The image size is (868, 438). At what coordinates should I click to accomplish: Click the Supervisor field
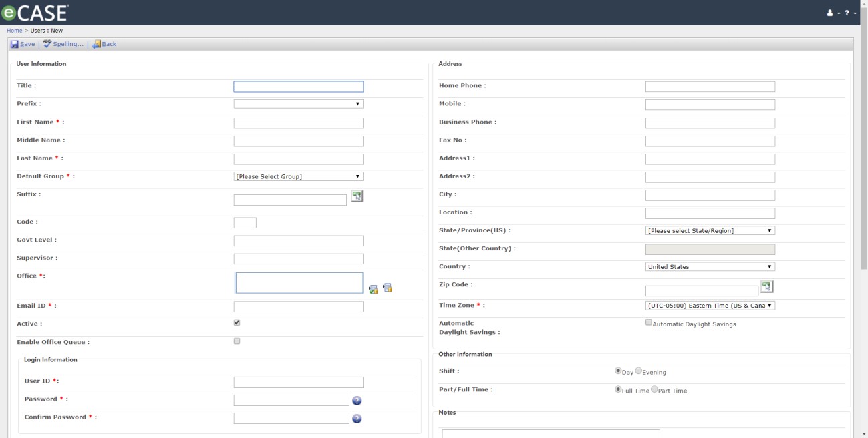coord(299,259)
